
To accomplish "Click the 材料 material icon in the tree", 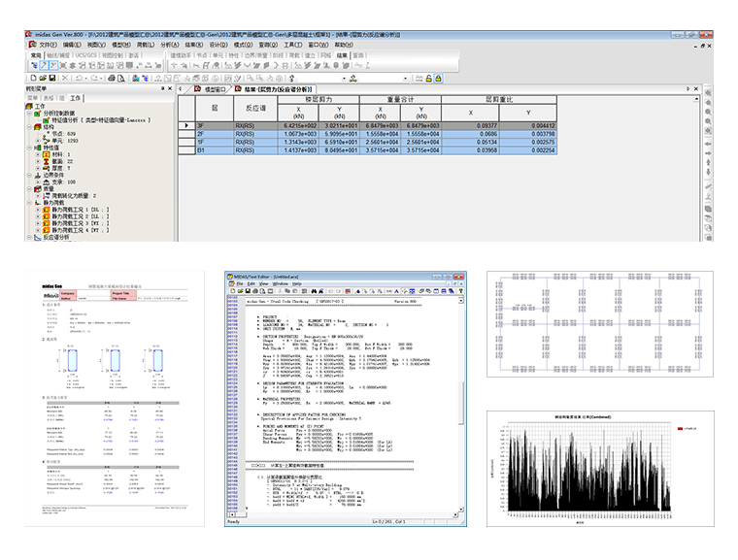I will click(47, 154).
